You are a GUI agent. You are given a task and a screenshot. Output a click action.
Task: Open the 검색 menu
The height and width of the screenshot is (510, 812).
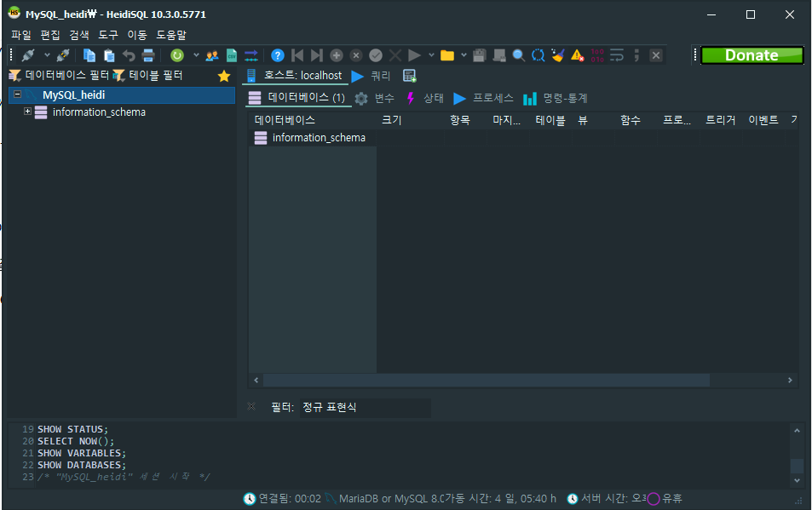point(79,35)
